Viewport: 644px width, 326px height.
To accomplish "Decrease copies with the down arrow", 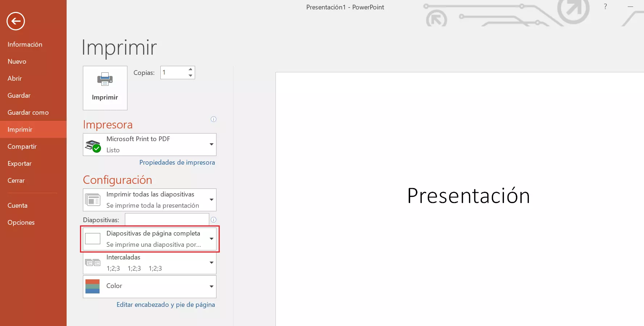I will coord(190,76).
